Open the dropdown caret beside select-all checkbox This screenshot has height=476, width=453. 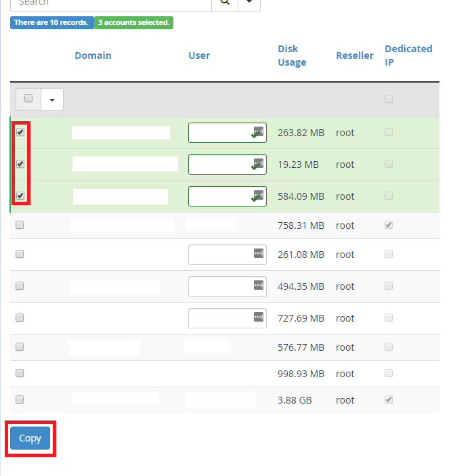52,100
